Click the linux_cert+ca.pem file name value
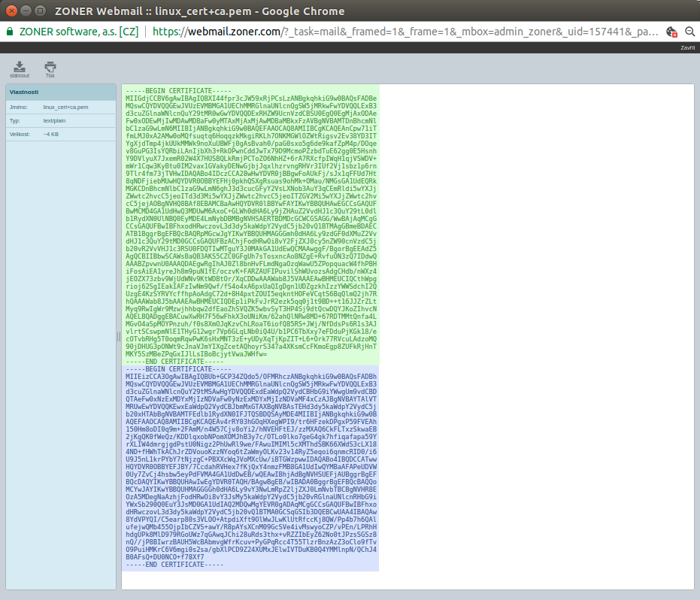This screenshot has height=600, width=700. tap(65, 108)
